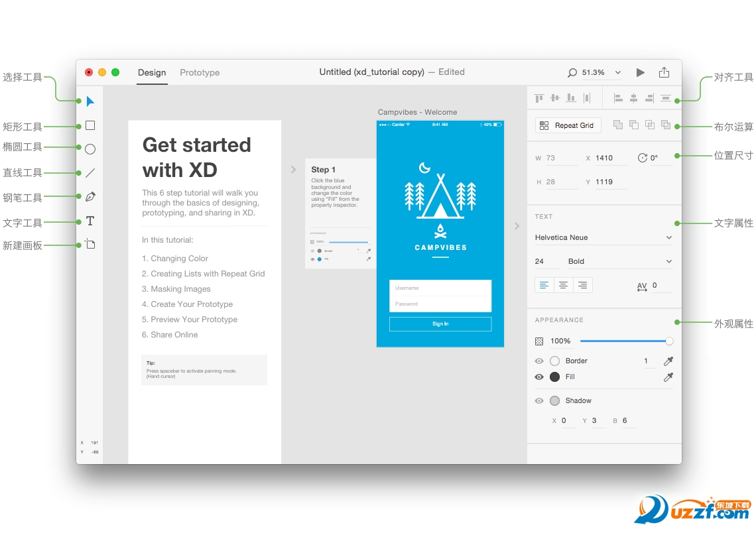Click the Shadow color swatch
The width and height of the screenshot is (756, 535).
[x=555, y=400]
